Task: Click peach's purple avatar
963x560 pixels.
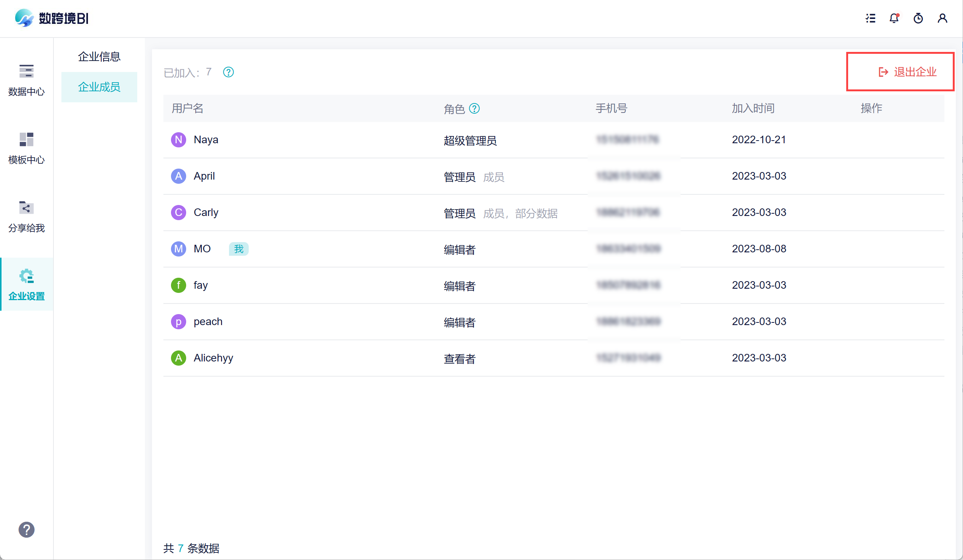Action: tap(178, 322)
